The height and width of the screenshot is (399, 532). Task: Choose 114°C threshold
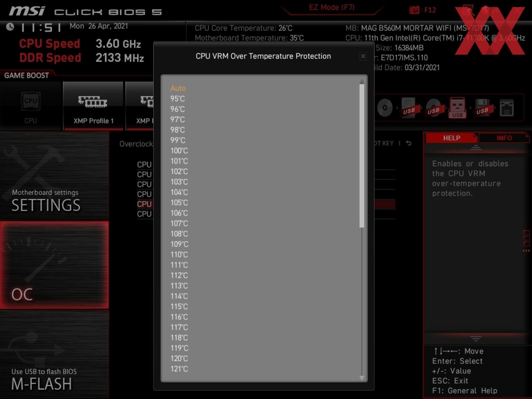pos(179,296)
